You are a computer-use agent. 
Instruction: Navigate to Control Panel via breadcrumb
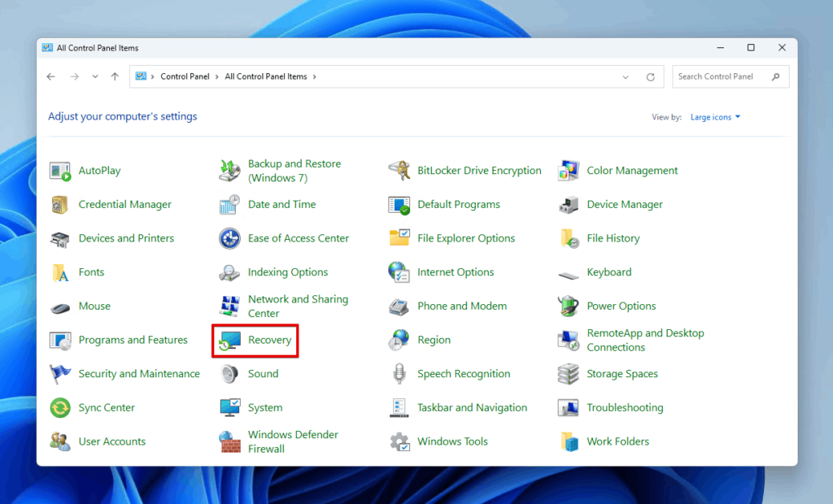click(x=185, y=76)
